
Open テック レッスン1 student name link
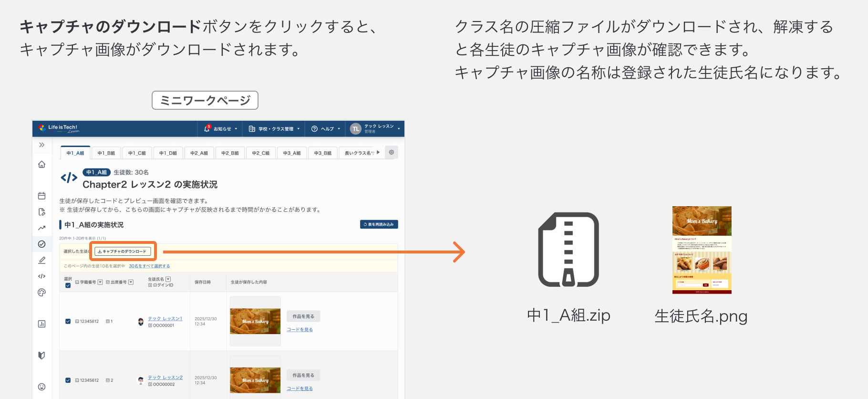(165, 318)
